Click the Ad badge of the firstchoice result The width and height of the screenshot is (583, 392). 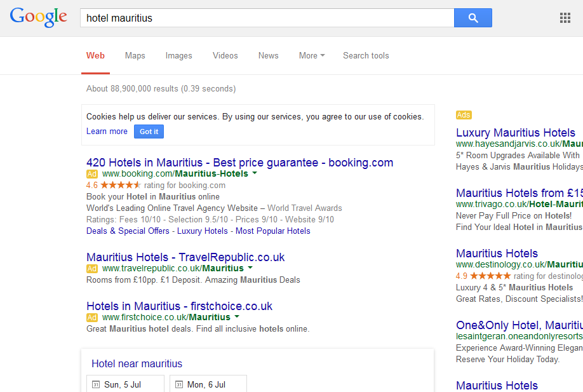[x=92, y=318]
